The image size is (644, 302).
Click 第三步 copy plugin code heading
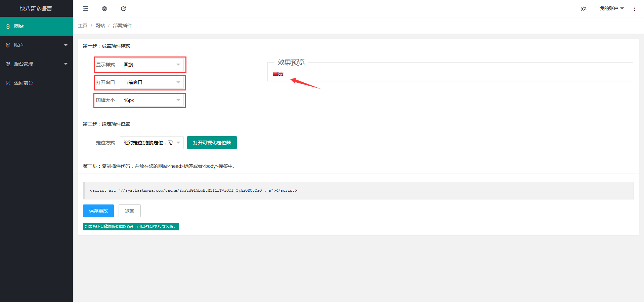[x=160, y=166]
